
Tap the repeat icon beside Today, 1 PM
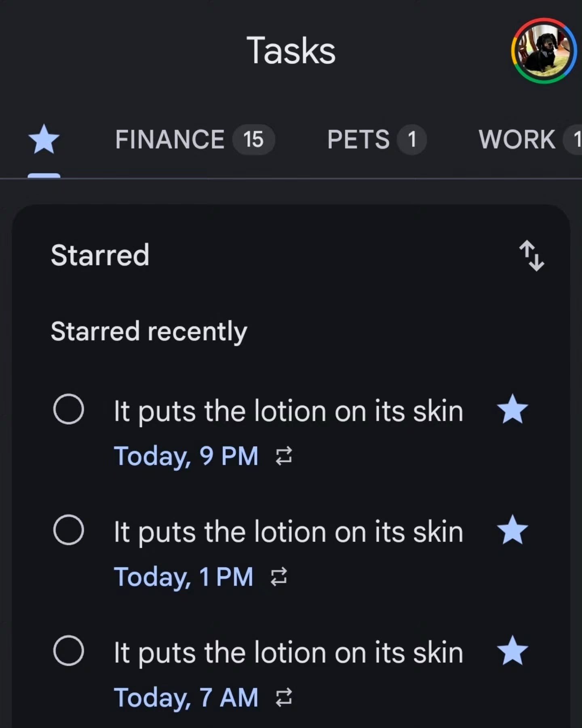pos(278,577)
